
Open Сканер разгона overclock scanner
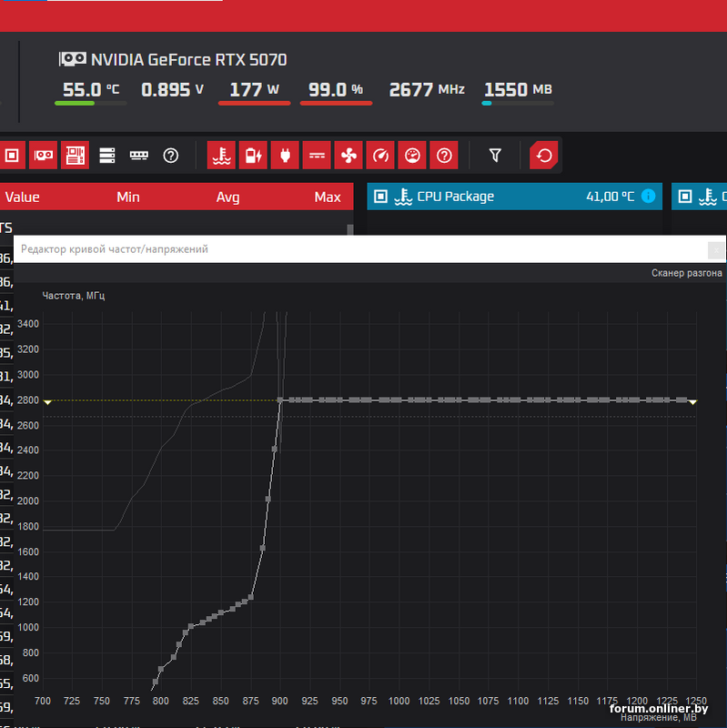687,273
